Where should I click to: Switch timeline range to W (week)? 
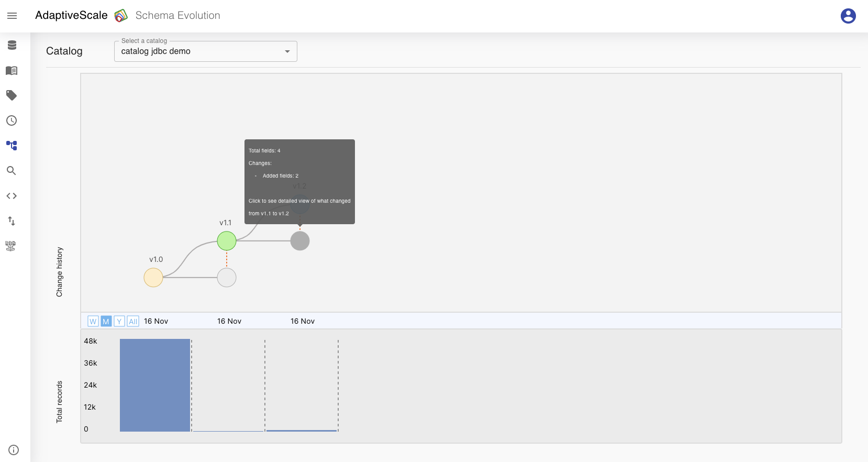(93, 321)
